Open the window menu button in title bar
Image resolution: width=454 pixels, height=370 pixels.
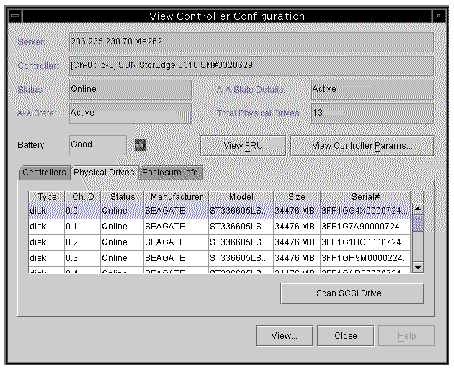tap(15, 16)
